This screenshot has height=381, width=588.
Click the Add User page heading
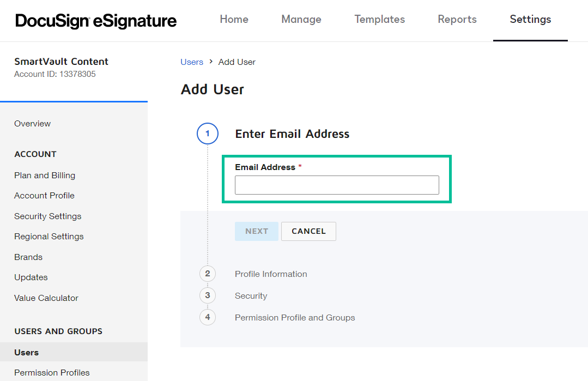coord(212,89)
